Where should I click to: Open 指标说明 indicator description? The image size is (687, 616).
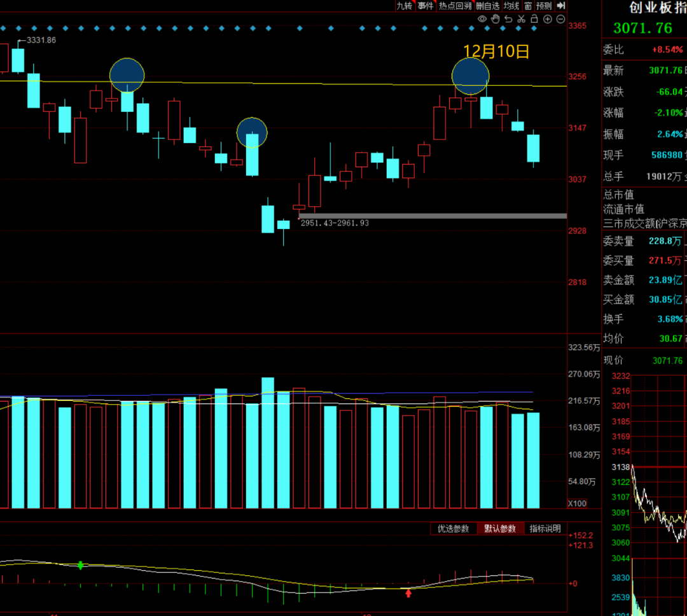[545, 529]
